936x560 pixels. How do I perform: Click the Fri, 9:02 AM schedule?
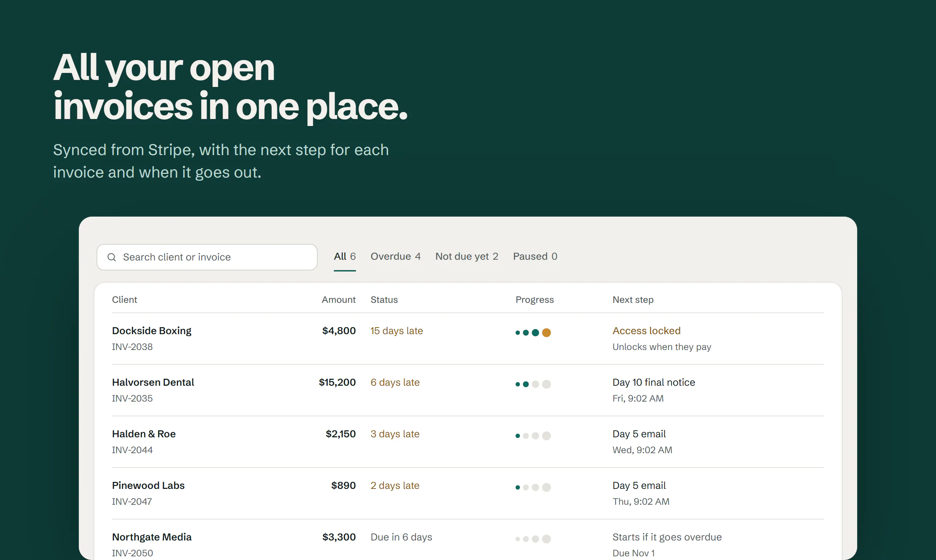(638, 399)
